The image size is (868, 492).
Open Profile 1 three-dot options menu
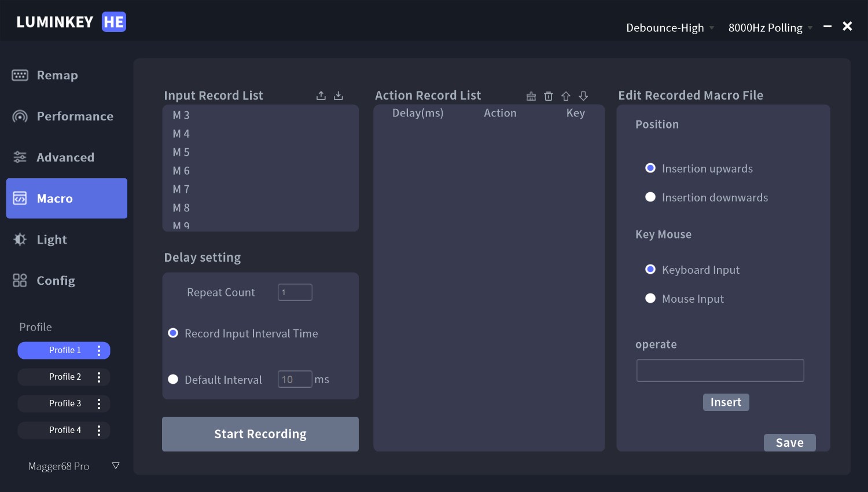pos(99,350)
